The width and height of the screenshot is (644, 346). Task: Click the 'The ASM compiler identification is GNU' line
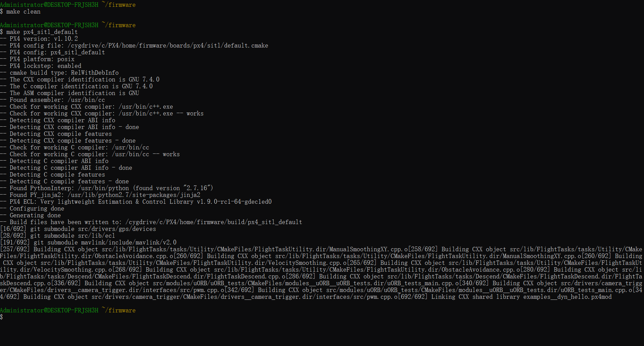pyautogui.click(x=74, y=93)
